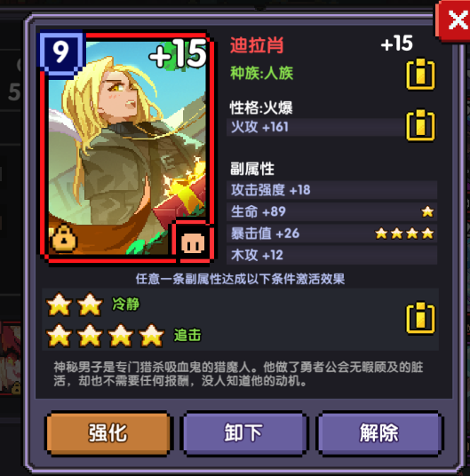Click the partially visible card thumbnail behind dialog

click(x=11, y=358)
